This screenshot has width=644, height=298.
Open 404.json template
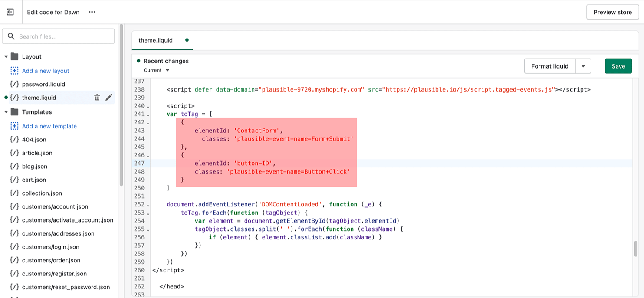(34, 140)
